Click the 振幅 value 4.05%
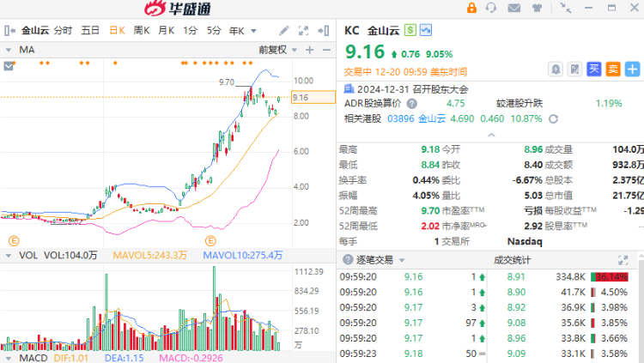 click(x=426, y=196)
